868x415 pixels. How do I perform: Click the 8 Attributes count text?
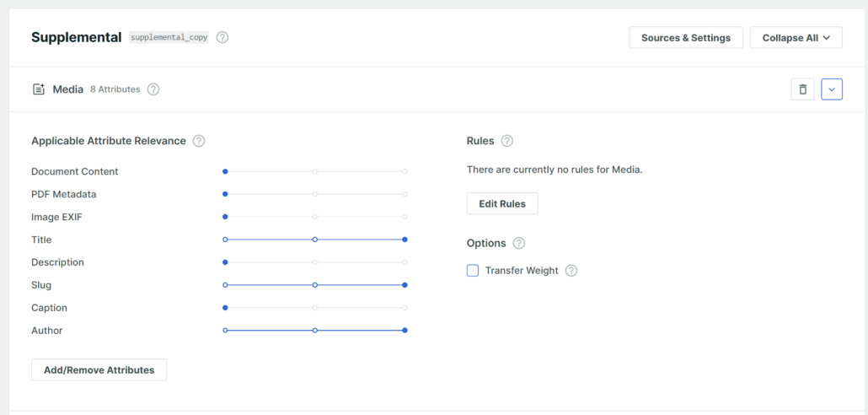(115, 89)
